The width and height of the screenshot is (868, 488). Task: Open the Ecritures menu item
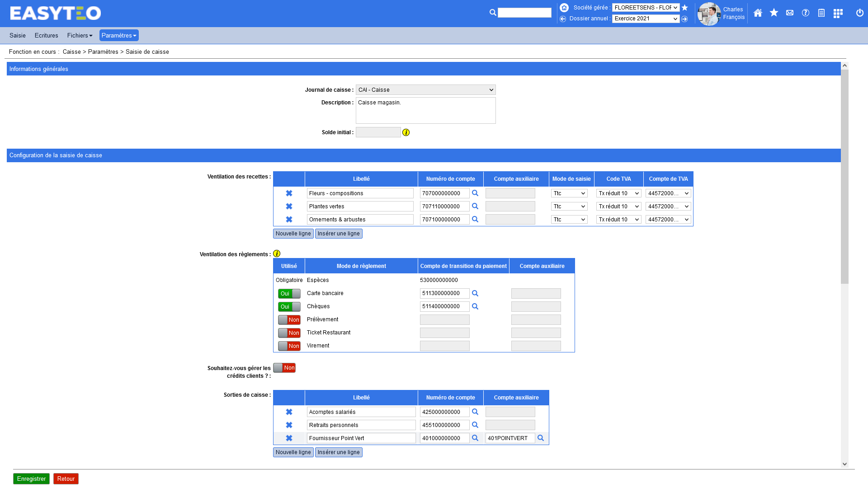pyautogui.click(x=46, y=35)
